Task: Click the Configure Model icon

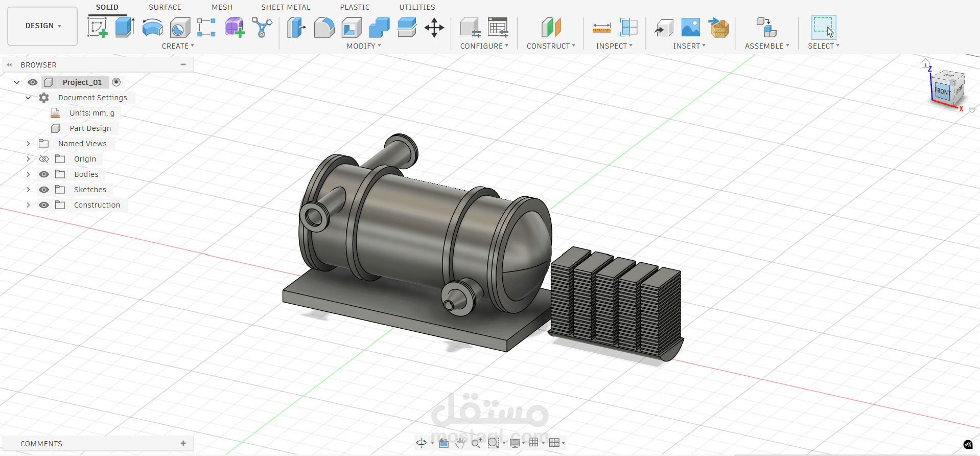Action: click(x=470, y=28)
